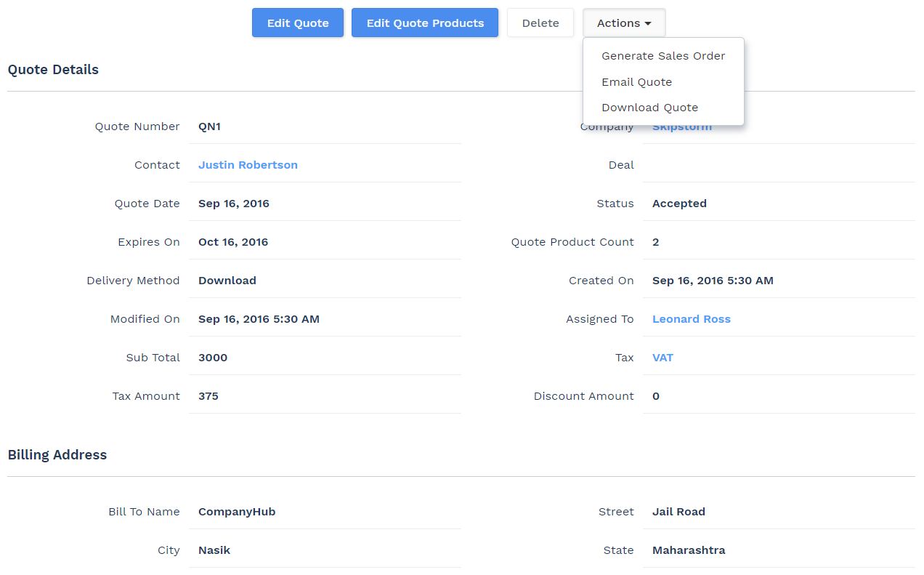924x575 pixels.
Task: View Justin Robertson's contact page
Action: pyautogui.click(x=248, y=164)
